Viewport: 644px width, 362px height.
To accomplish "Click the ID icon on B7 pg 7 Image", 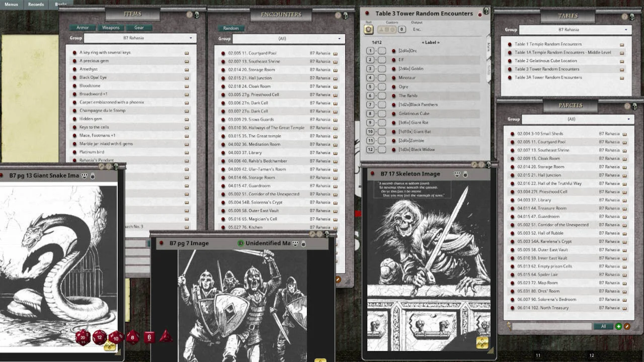I will (x=240, y=243).
